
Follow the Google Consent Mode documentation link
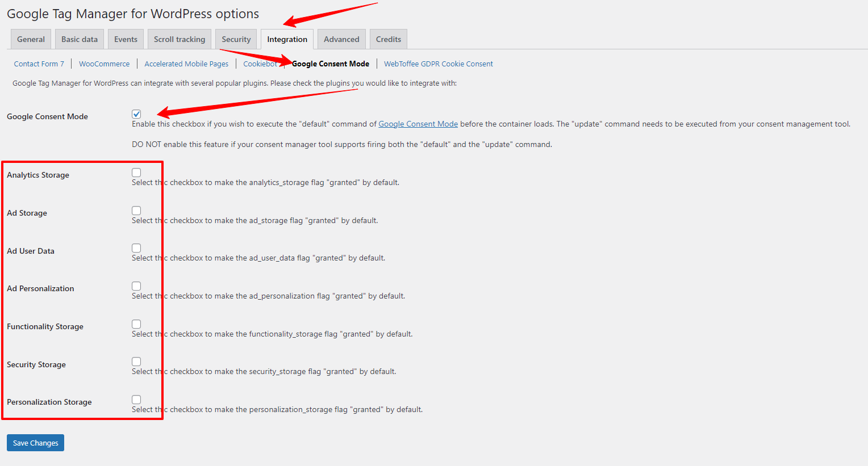click(x=418, y=124)
